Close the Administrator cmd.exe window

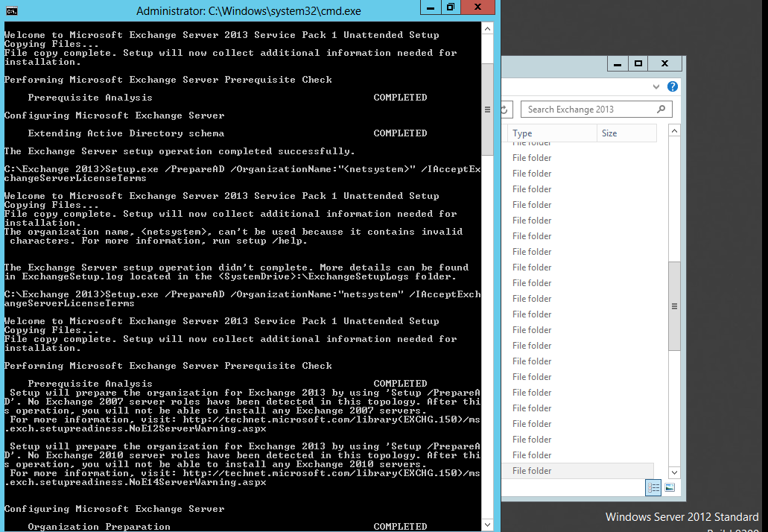[478, 7]
